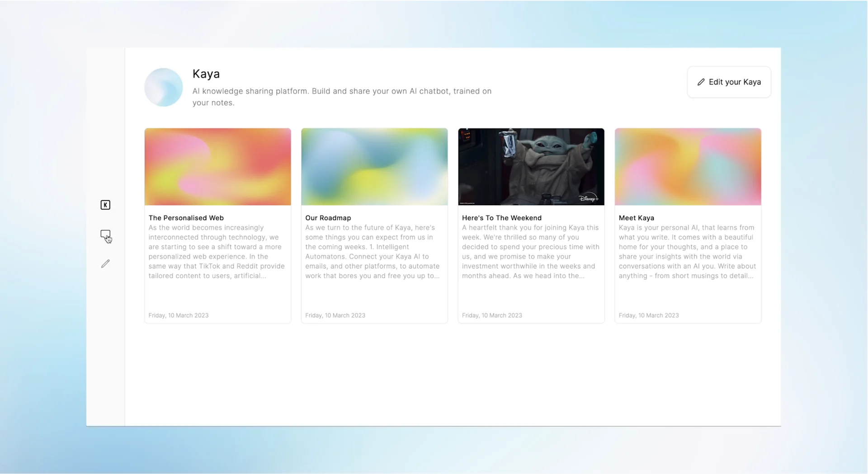Click the Our Roadmap excerpt text
This screenshot has width=868, height=474.
[373, 252]
